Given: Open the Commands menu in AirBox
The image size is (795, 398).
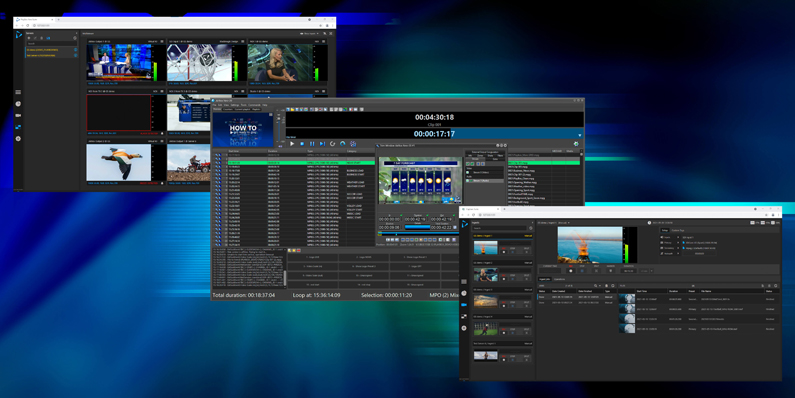Looking at the screenshot, I should coord(254,105).
